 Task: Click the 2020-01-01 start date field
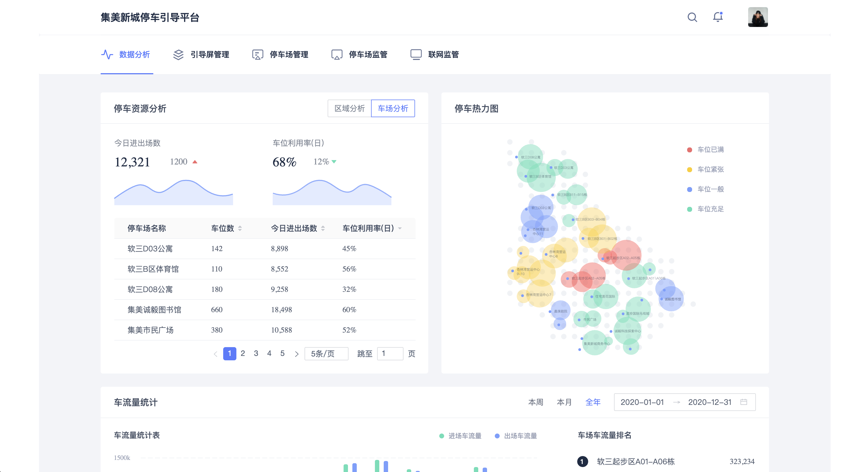(642, 402)
